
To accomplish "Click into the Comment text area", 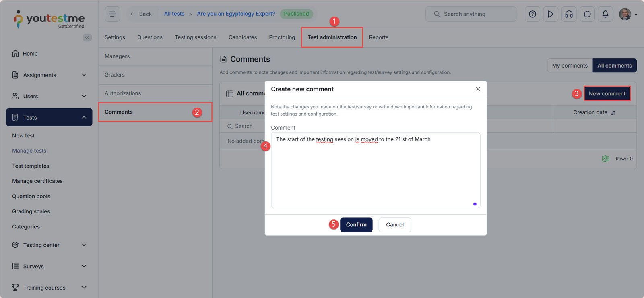I will tap(375, 173).
